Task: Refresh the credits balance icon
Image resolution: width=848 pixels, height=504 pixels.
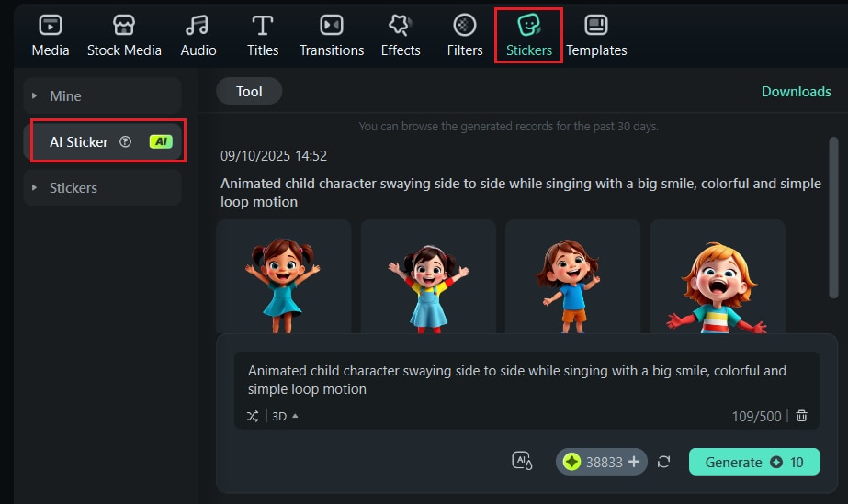Action: click(x=663, y=462)
